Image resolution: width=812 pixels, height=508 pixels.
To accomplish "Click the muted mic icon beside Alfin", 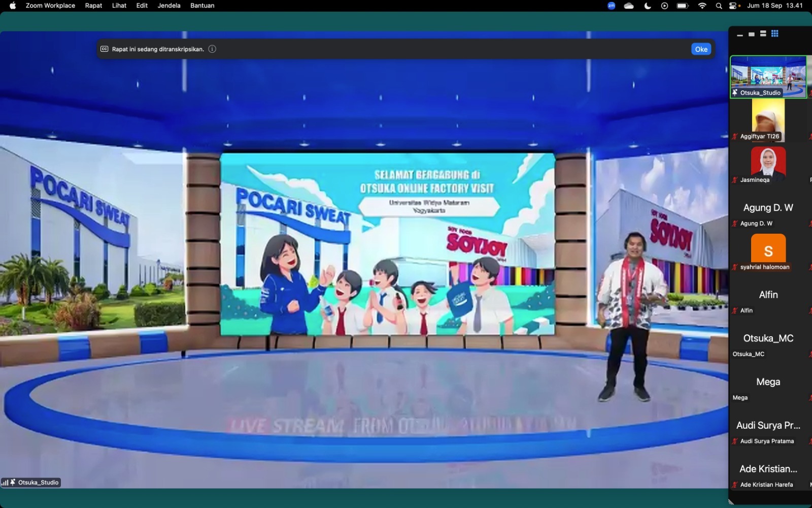I will click(735, 310).
